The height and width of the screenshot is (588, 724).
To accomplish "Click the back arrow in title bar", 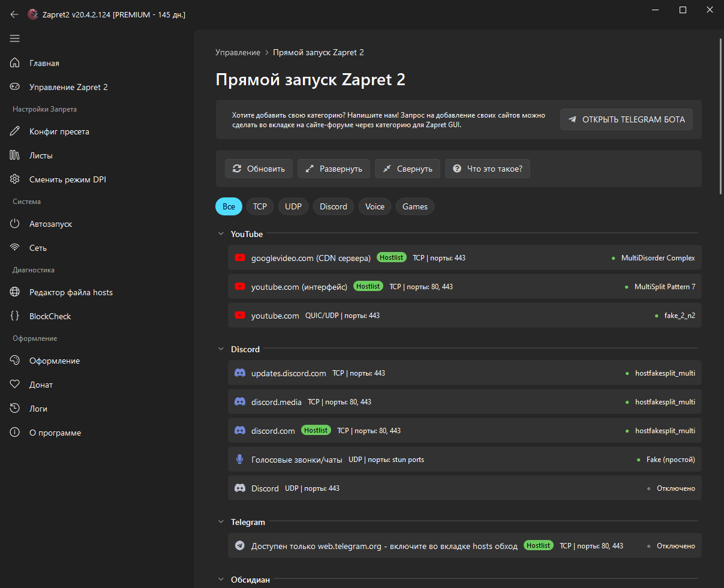I will (x=14, y=14).
